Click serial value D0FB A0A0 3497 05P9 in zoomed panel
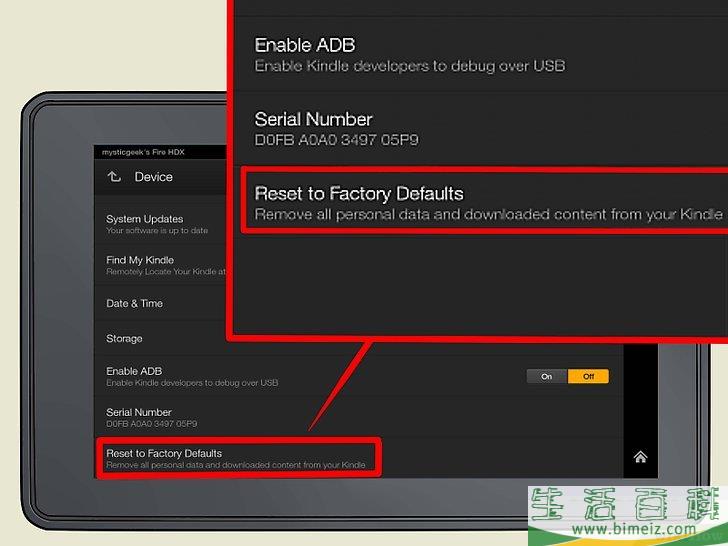This screenshot has width=728, height=546. pos(337,140)
